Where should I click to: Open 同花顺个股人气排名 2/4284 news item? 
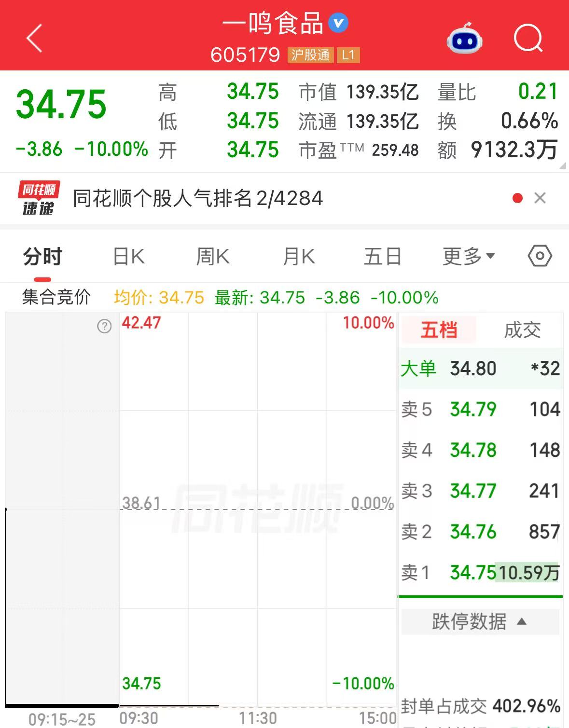click(198, 198)
